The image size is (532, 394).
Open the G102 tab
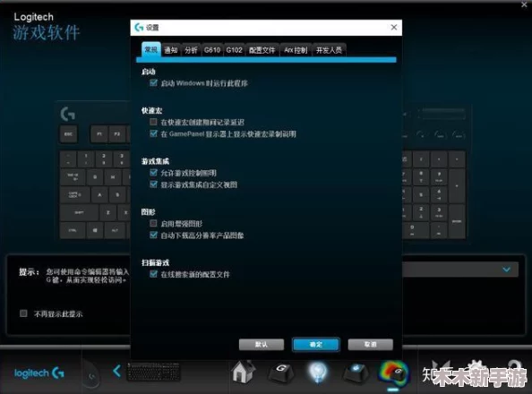[234, 50]
